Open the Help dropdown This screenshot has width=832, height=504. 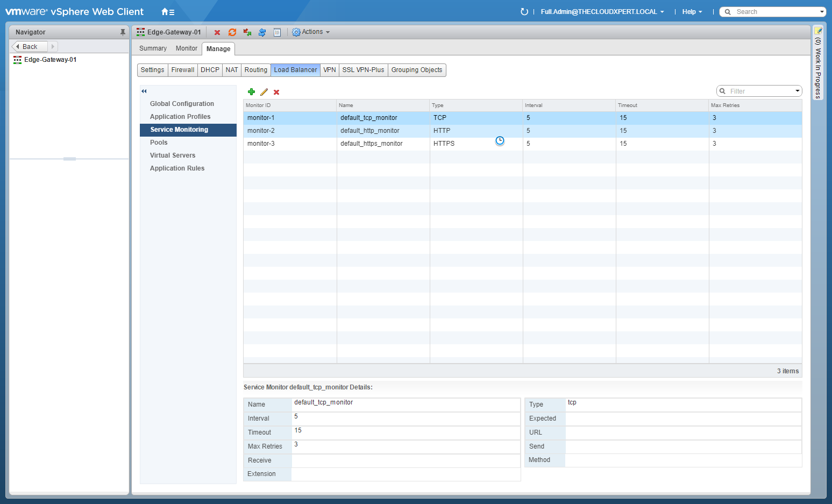coord(692,12)
